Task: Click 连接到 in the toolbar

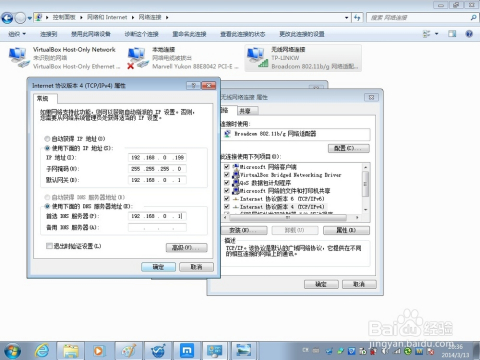Action: (x=49, y=34)
